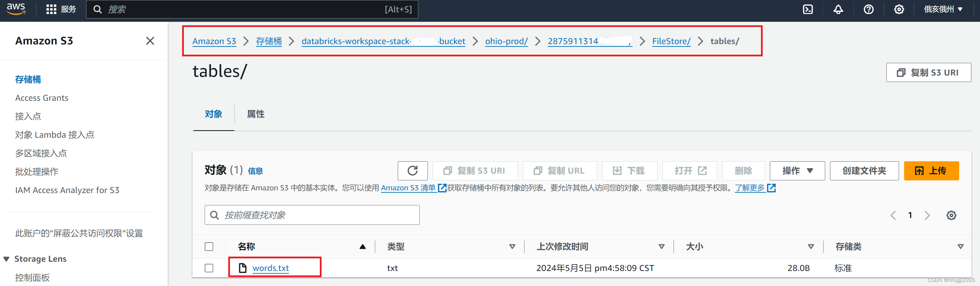The height and width of the screenshot is (286, 980).
Task: Click the 创建文件夹 button
Action: coord(864,171)
